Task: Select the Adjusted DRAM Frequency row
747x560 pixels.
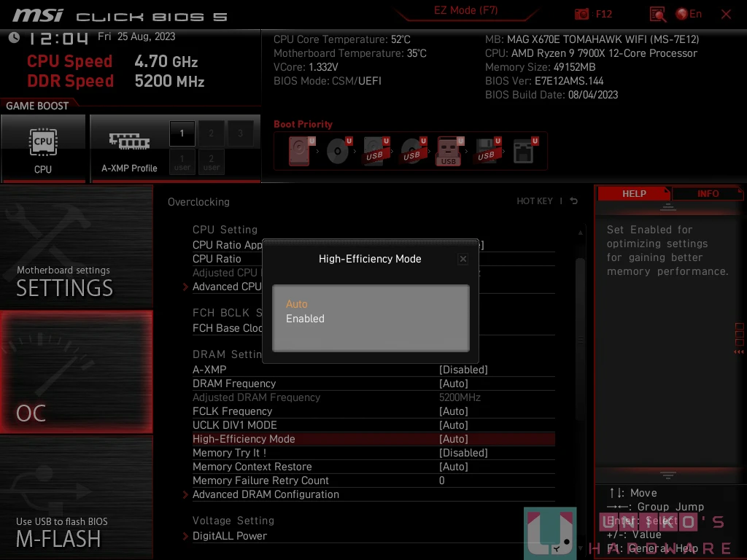Action: 373,397
